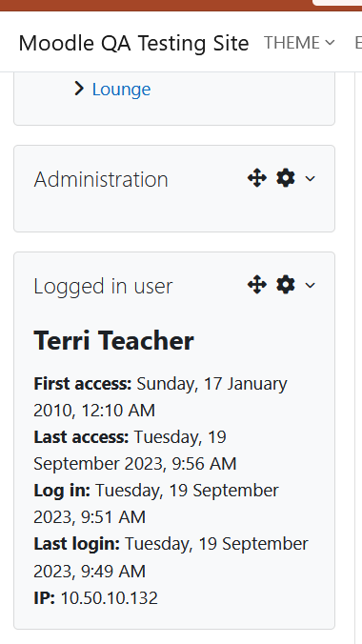The width and height of the screenshot is (362, 644).
Task: Expand the Lounge tree chevron
Action: point(79,89)
